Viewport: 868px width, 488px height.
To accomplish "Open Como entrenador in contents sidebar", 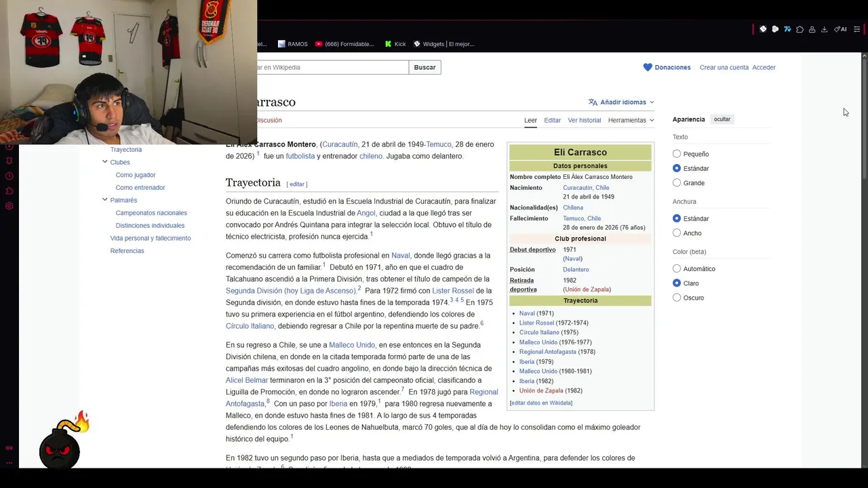I will 140,188.
